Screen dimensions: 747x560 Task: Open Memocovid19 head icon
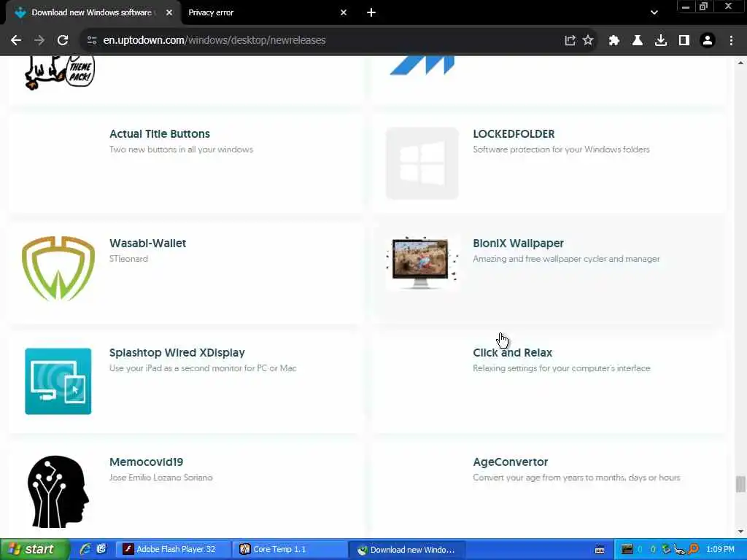click(x=58, y=491)
